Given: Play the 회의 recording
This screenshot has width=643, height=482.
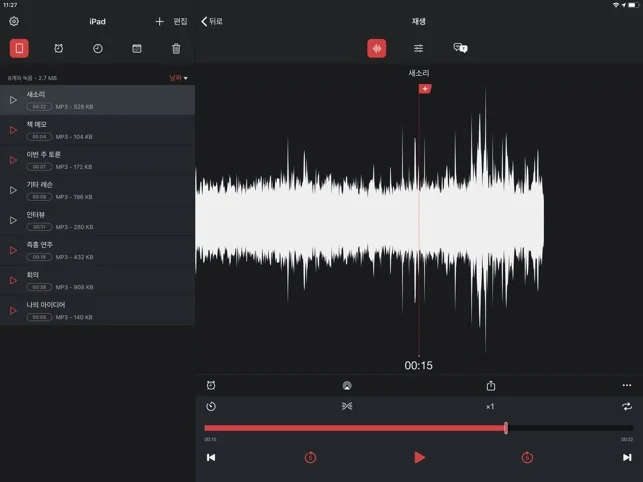Looking at the screenshot, I should (13, 280).
